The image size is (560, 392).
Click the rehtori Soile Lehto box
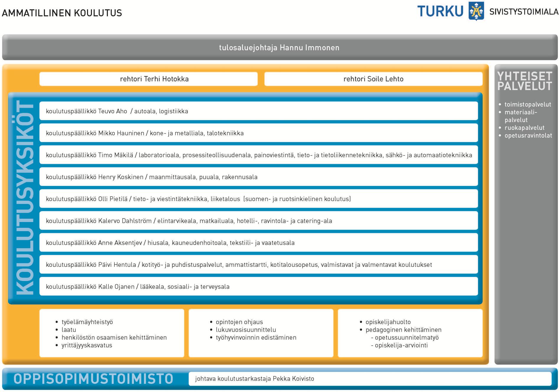pos(373,79)
